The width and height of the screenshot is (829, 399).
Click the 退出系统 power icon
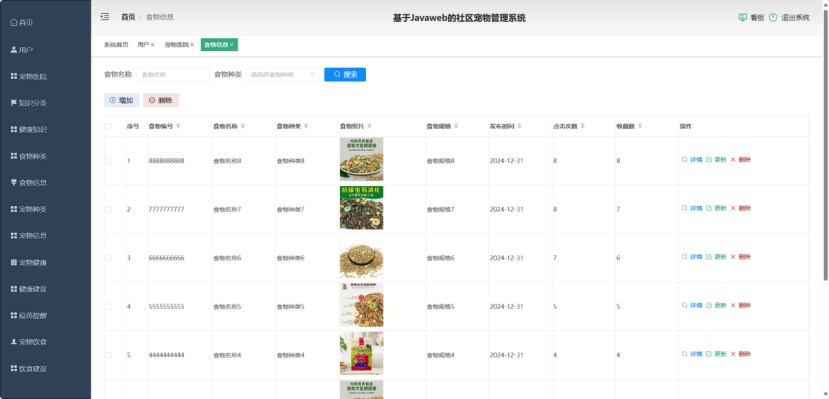[x=773, y=17]
